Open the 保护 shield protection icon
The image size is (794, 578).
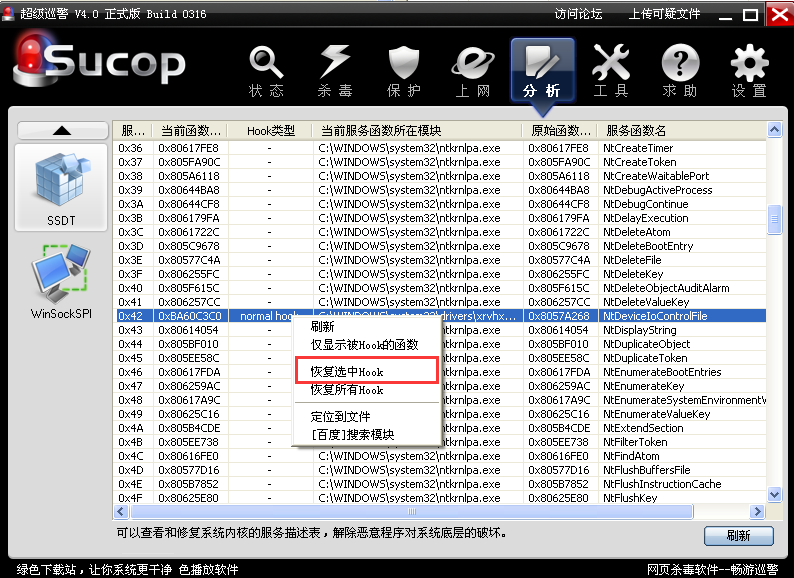pos(404,70)
